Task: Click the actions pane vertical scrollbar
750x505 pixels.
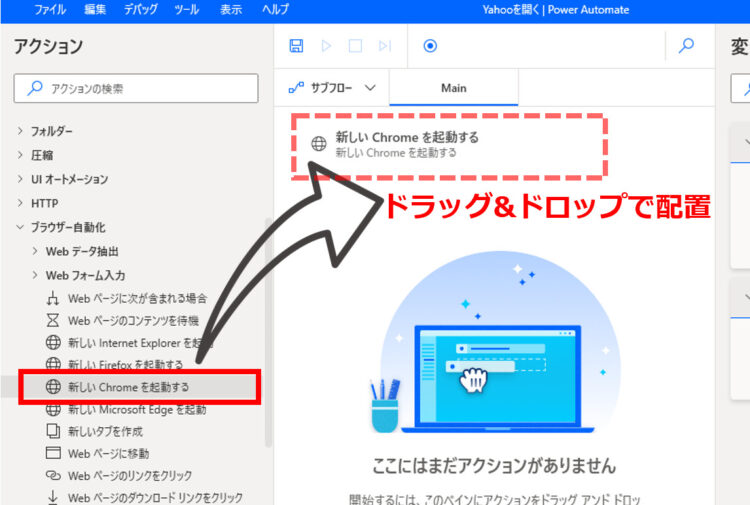Action: (x=268, y=332)
